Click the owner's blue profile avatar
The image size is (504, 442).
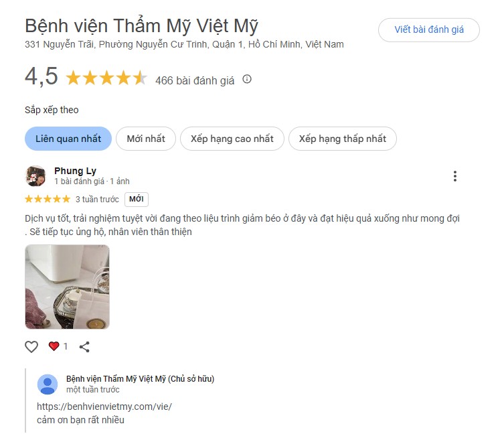click(x=48, y=384)
